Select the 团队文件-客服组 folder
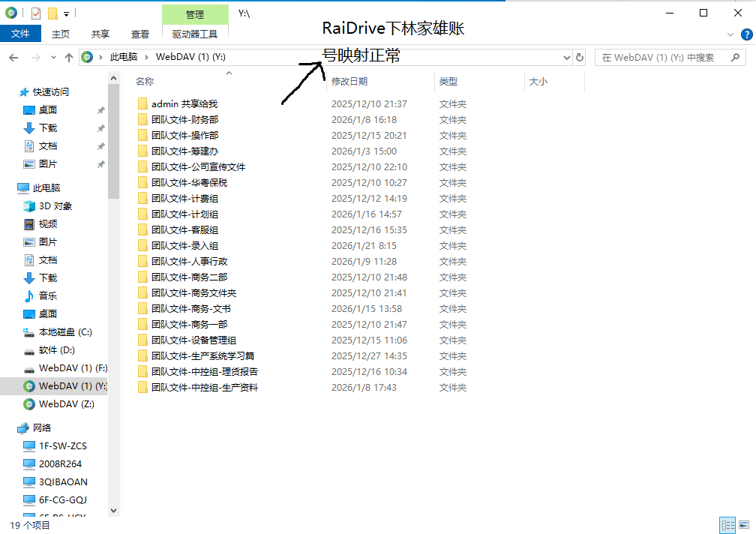 click(184, 230)
